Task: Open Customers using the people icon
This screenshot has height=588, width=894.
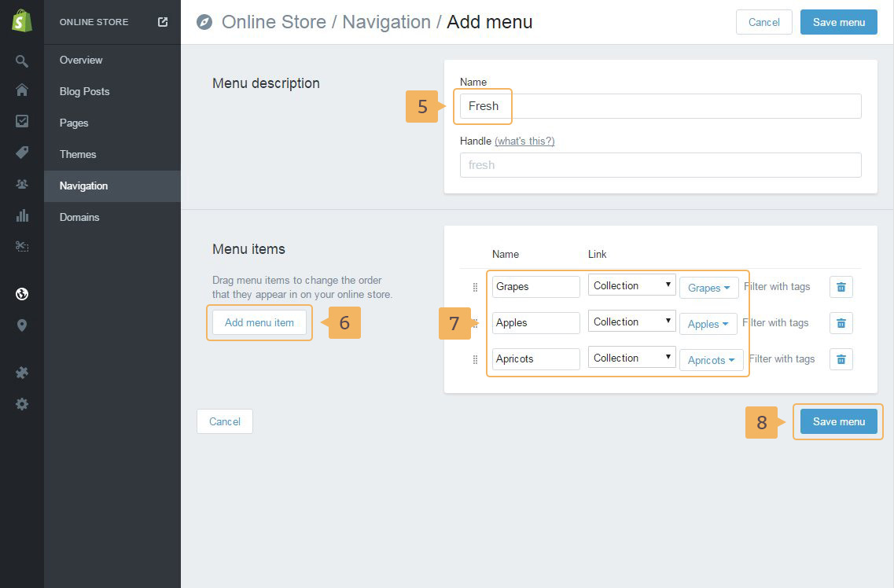Action: coord(22,184)
